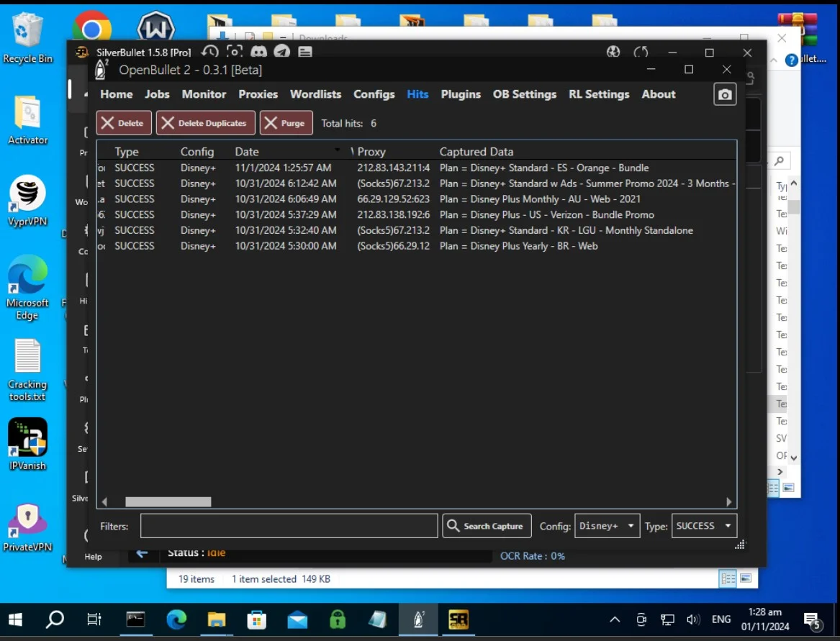This screenshot has height=641, width=840.
Task: Click the Captured Data column header
Action: click(477, 152)
